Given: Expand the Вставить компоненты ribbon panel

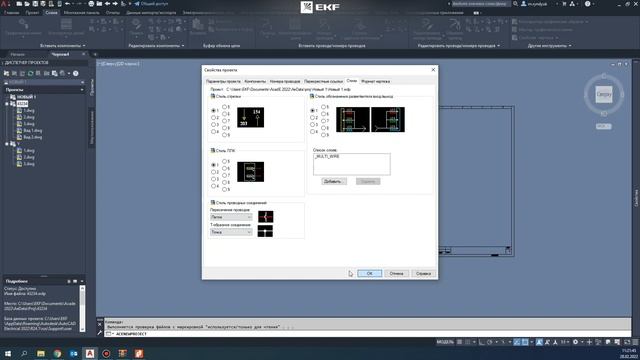Looking at the screenshot, I should 62,46.
